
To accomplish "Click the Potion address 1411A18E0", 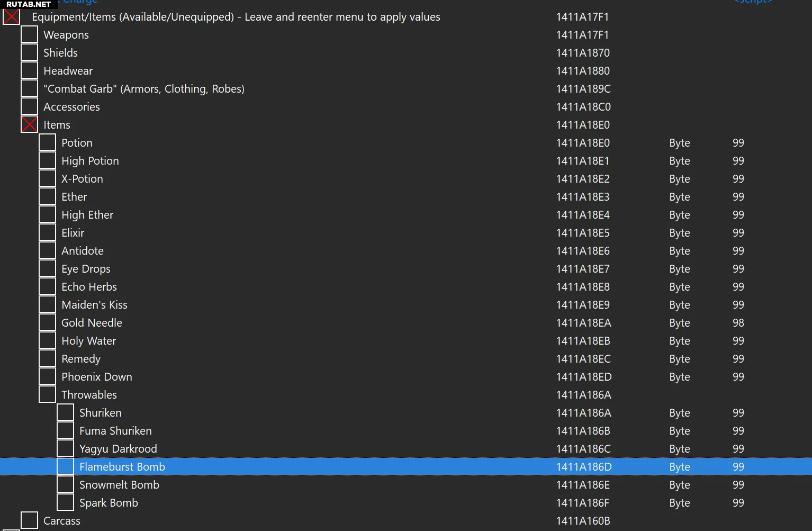I will 582,143.
